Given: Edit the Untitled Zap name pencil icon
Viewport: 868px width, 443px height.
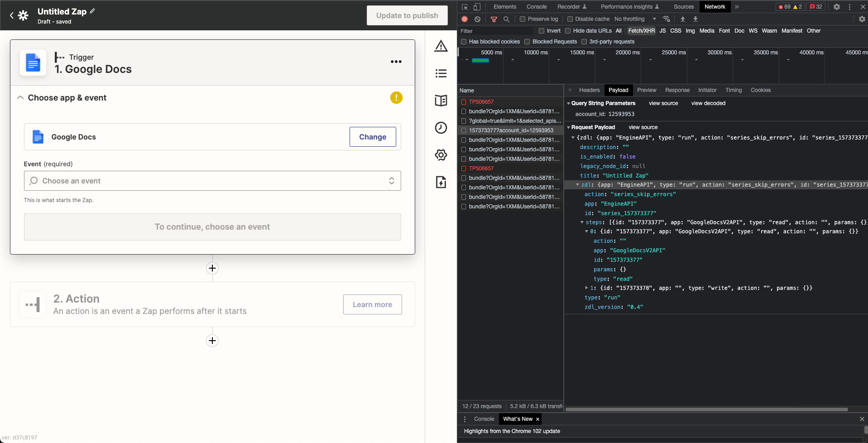Looking at the screenshot, I should (92, 11).
